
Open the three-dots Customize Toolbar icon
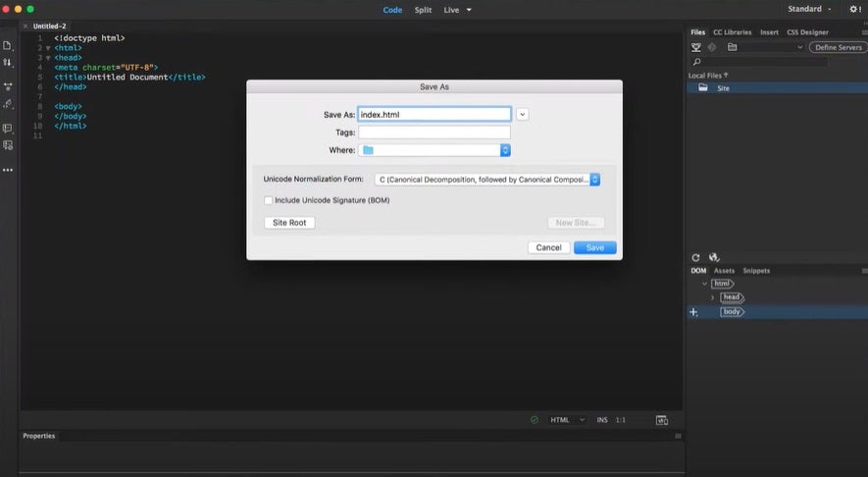8,170
